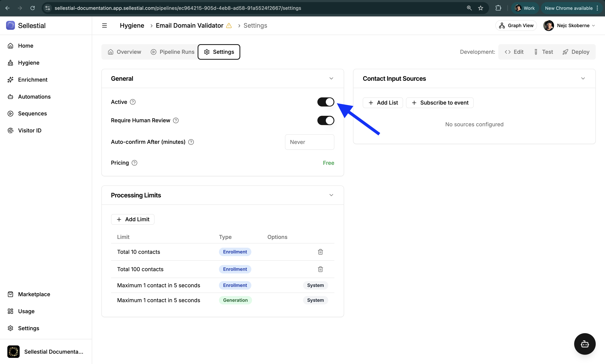Image resolution: width=605 pixels, height=364 pixels.
Task: Click Subscribe to event button
Action: pyautogui.click(x=440, y=103)
